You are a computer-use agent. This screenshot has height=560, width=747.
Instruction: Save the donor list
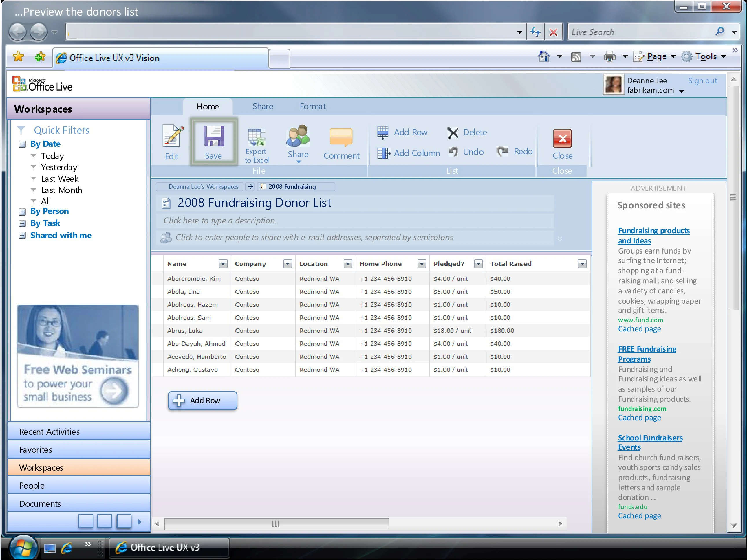[213, 142]
